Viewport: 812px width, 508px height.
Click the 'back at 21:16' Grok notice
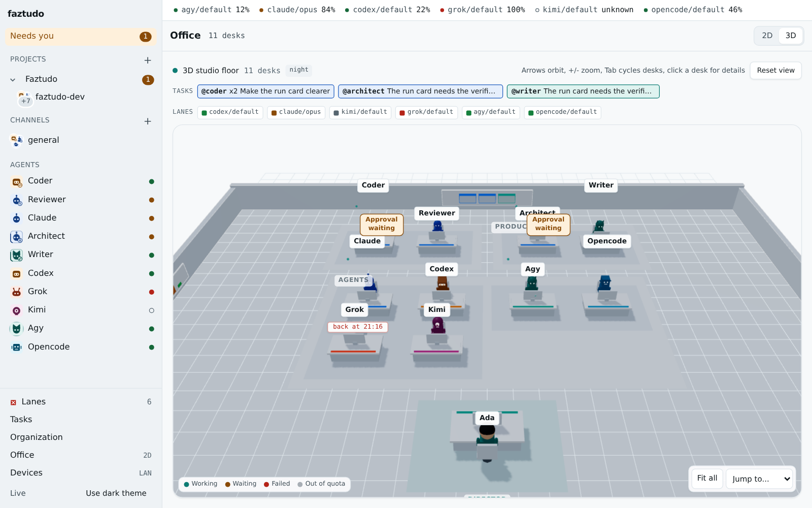click(x=358, y=327)
